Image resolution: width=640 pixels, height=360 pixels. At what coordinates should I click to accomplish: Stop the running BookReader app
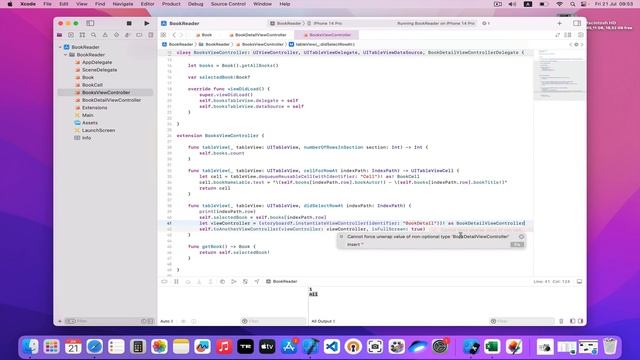[x=129, y=23]
